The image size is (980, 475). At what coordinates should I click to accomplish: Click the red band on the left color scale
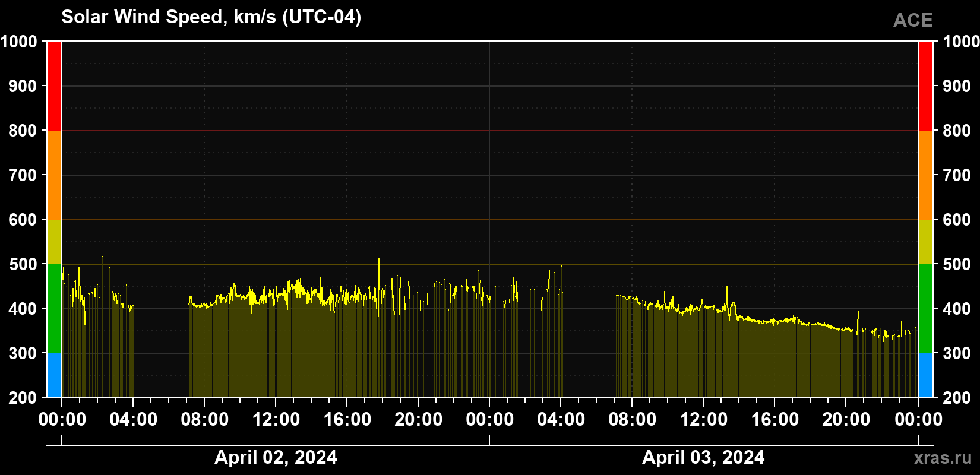tap(54, 86)
